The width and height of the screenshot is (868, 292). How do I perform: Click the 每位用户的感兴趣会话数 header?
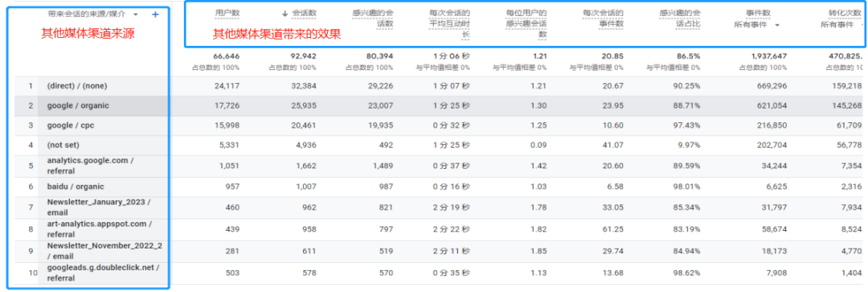526,24
